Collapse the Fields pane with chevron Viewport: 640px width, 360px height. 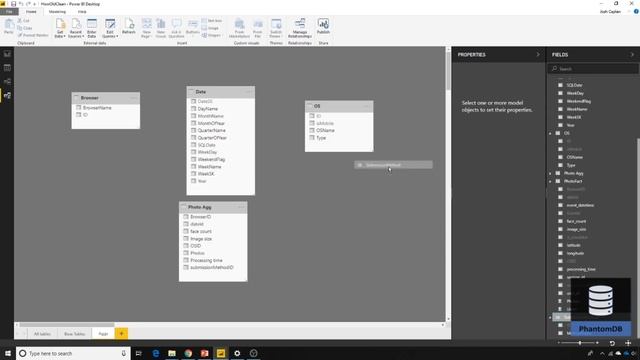tap(632, 54)
